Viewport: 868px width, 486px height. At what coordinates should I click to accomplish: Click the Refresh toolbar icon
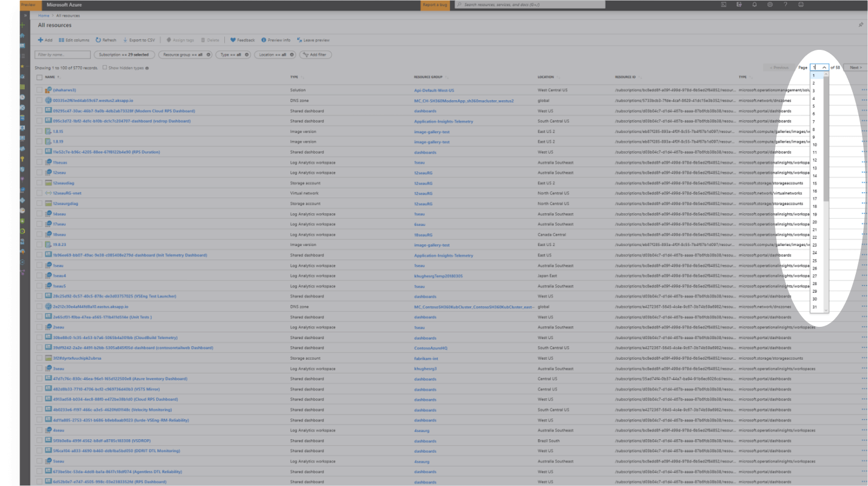click(x=106, y=40)
